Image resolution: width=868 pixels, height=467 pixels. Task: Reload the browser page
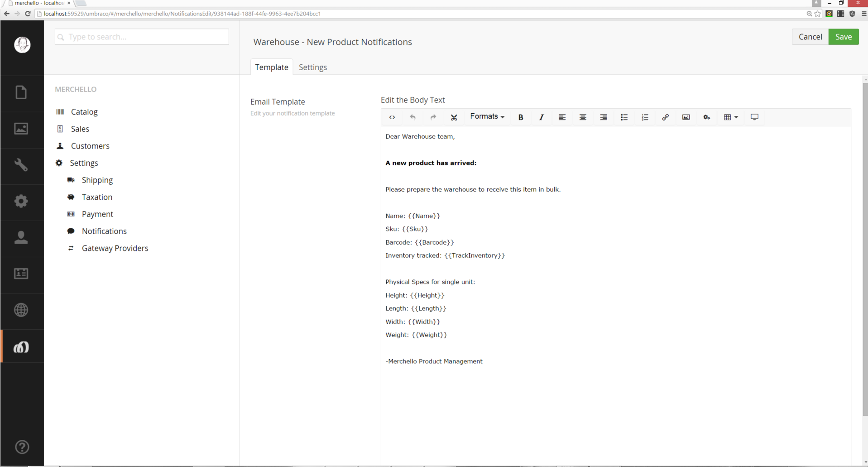[28, 14]
